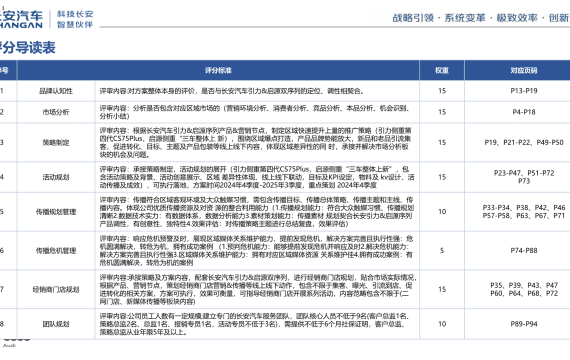
Task: Click weight 15 in 活动规划 row
Action: point(442,177)
